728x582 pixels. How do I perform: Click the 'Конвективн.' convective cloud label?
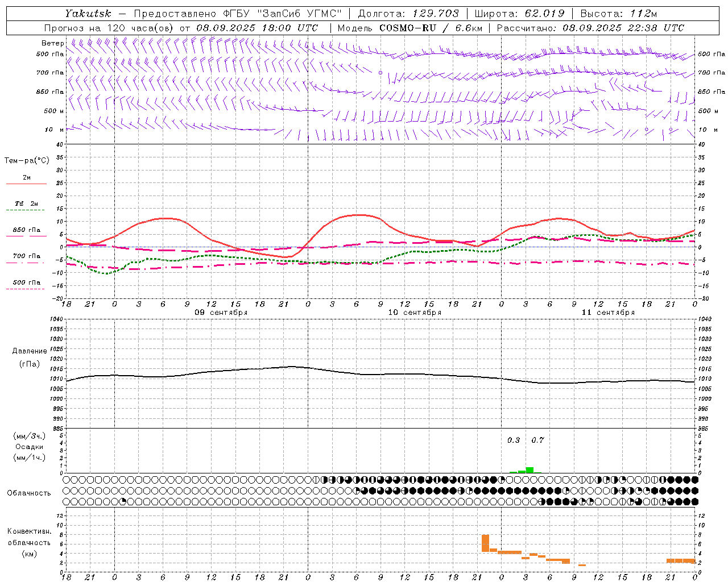pos(30,531)
